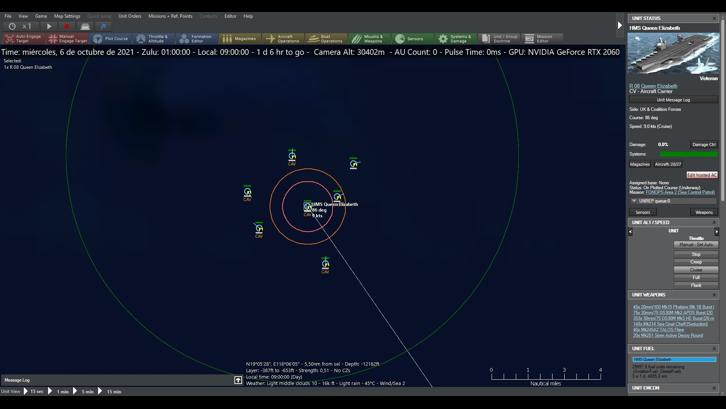This screenshot has height=409, width=726.
Task: Open the Magazines toolbar button
Action: tap(240, 38)
